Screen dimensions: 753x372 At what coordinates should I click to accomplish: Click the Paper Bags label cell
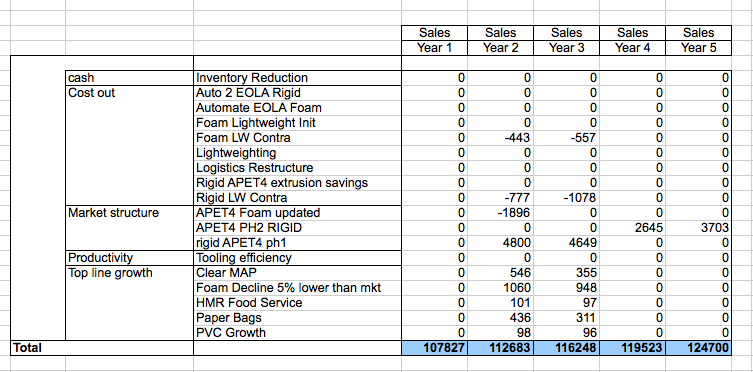coord(297,318)
